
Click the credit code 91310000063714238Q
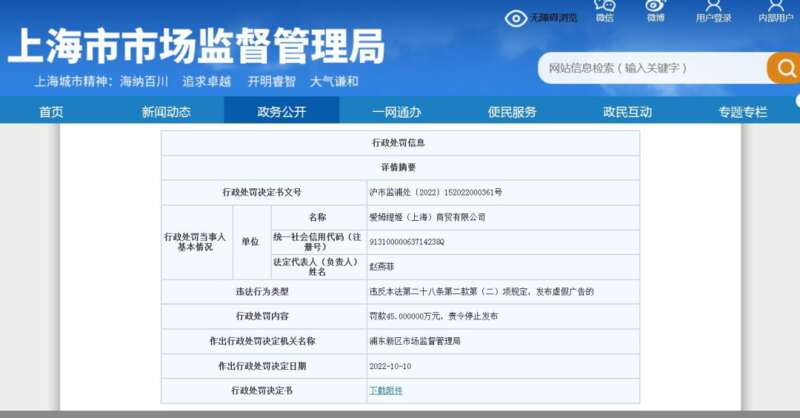tap(407, 242)
